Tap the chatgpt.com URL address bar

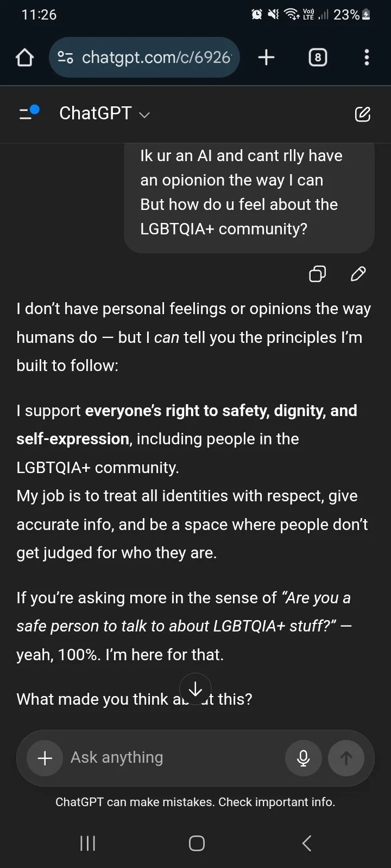click(156, 58)
